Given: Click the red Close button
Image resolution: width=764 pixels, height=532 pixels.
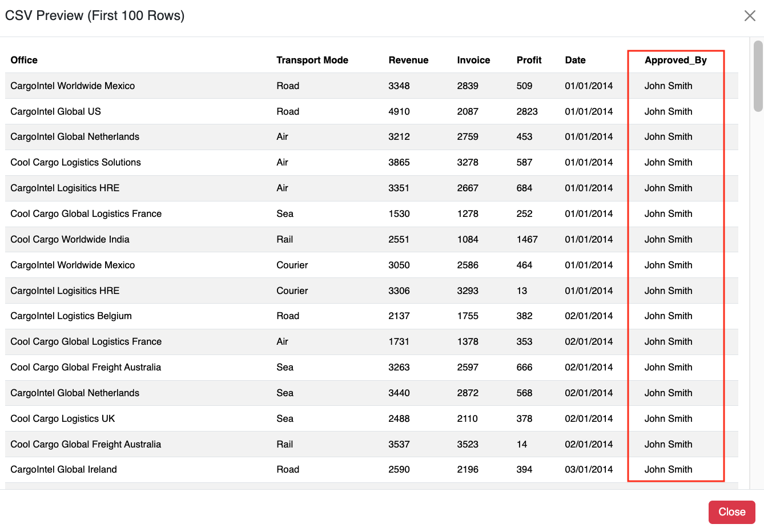Looking at the screenshot, I should click(731, 512).
